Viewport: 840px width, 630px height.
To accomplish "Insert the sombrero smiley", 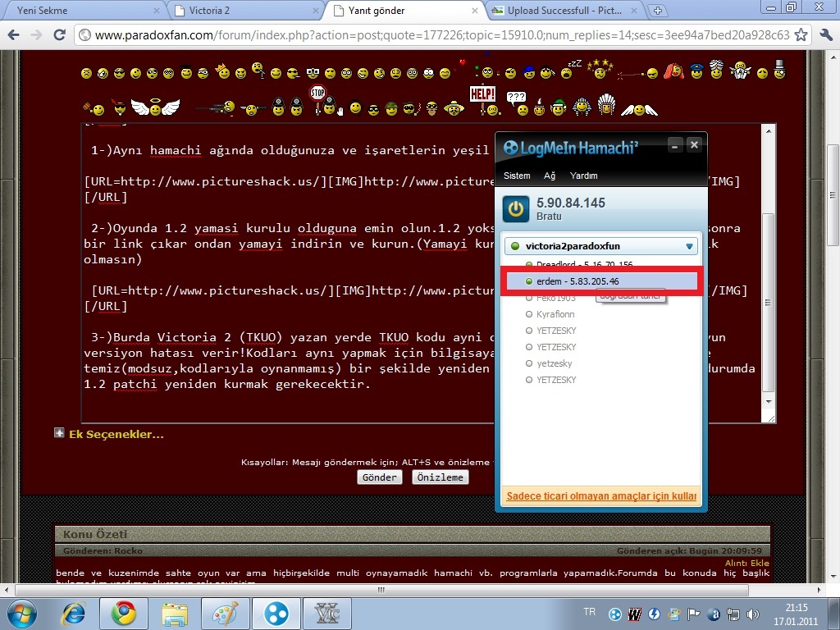I will coord(454,108).
